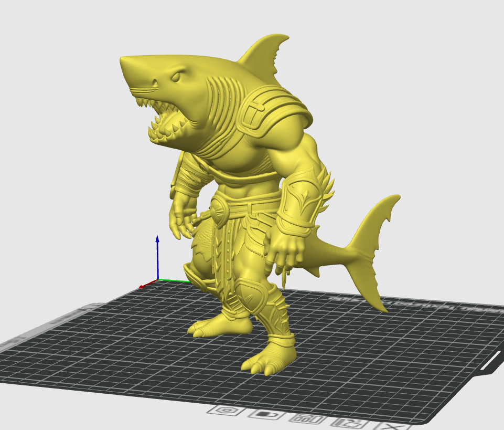Click the auto-orient plate icon
Viewport: 504px width, 430px height.
(349, 423)
